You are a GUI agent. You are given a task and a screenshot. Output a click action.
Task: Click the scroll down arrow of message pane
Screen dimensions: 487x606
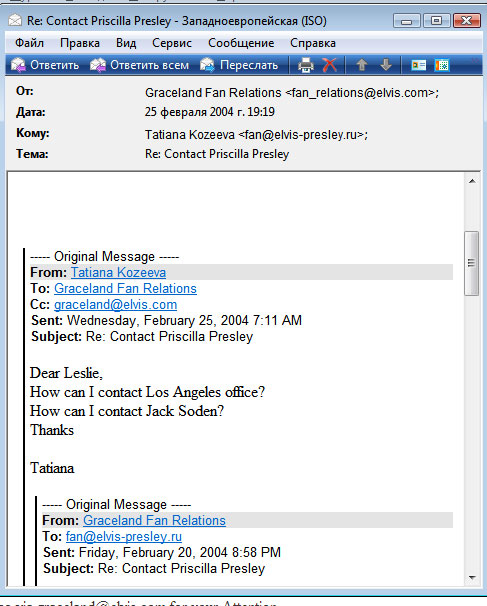[x=472, y=578]
